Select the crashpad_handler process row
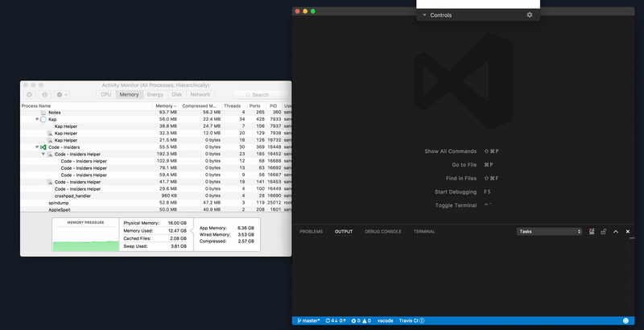644x330 pixels. (x=156, y=196)
